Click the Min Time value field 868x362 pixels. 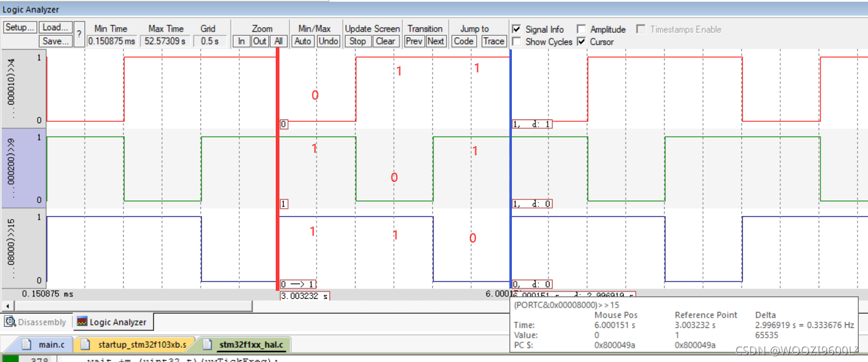click(111, 41)
